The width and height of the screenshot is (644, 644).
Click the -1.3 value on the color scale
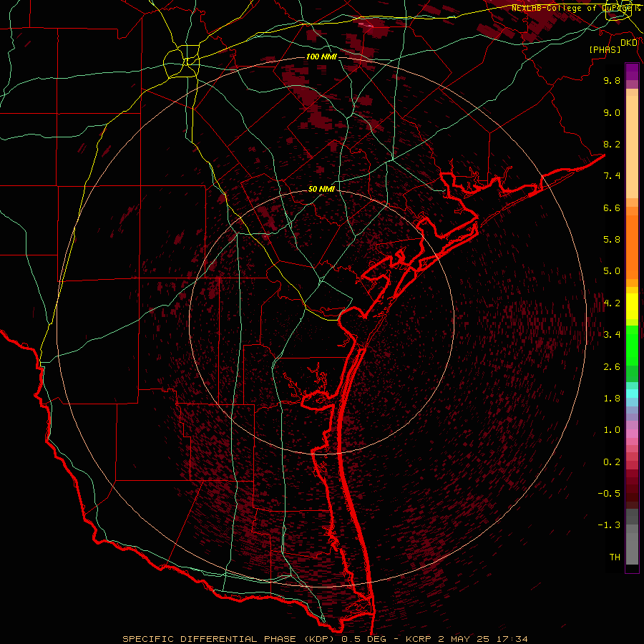pos(609,525)
